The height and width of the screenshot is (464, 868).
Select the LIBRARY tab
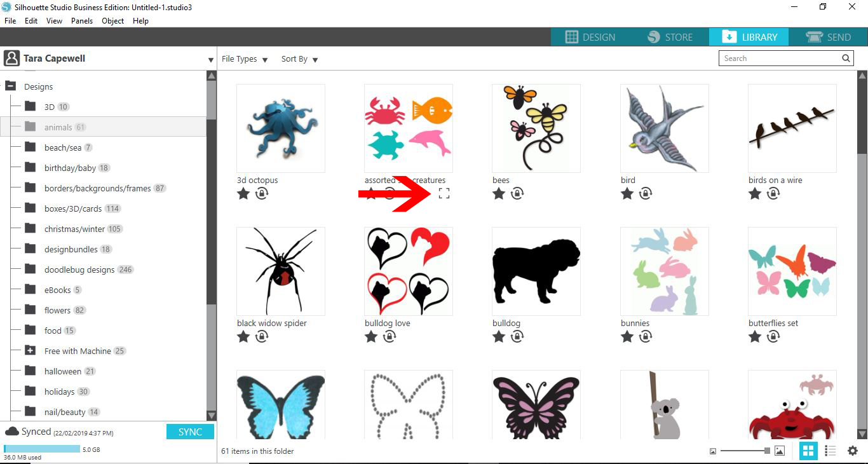[x=749, y=37]
